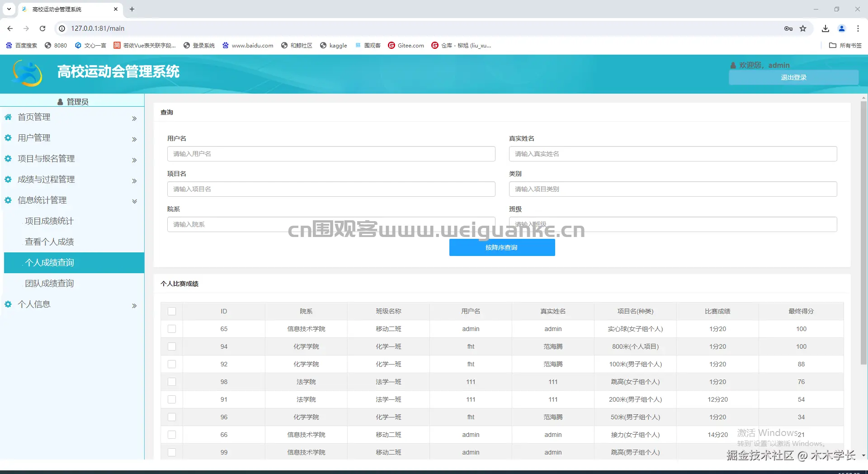Click the 按降序查询 button
Image resolution: width=868 pixels, height=474 pixels.
point(502,247)
